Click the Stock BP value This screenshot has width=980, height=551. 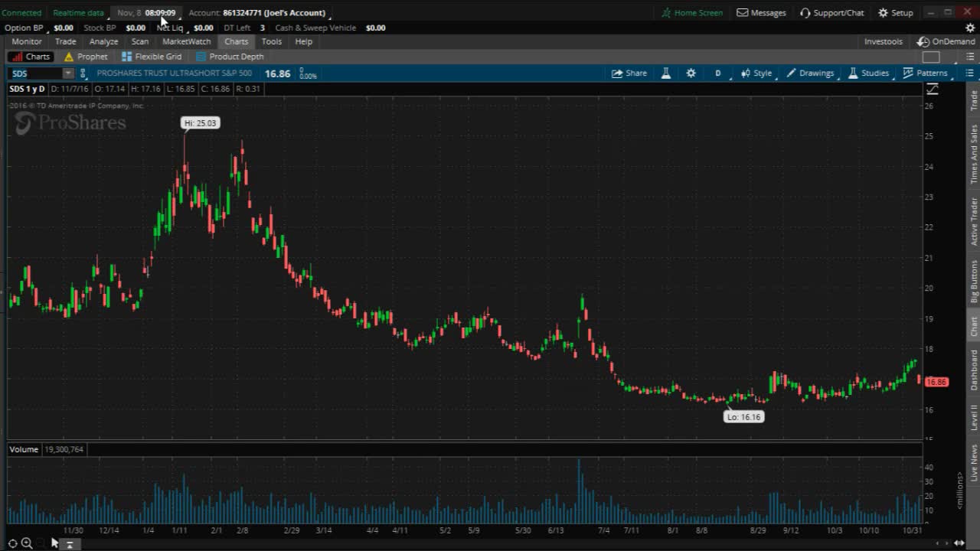[136, 28]
